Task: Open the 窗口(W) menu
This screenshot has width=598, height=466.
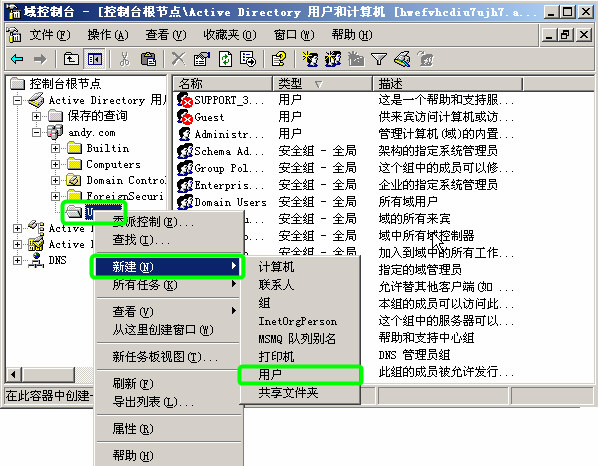Action: (294, 35)
